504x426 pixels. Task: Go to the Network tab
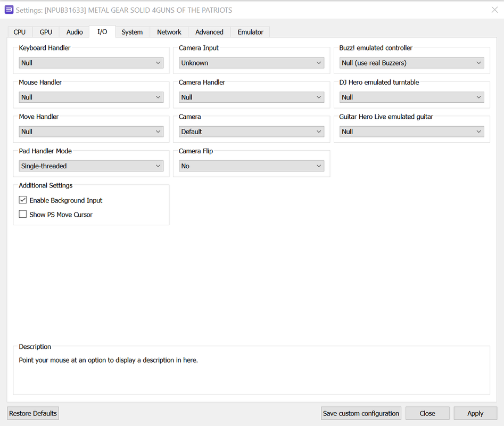[169, 32]
